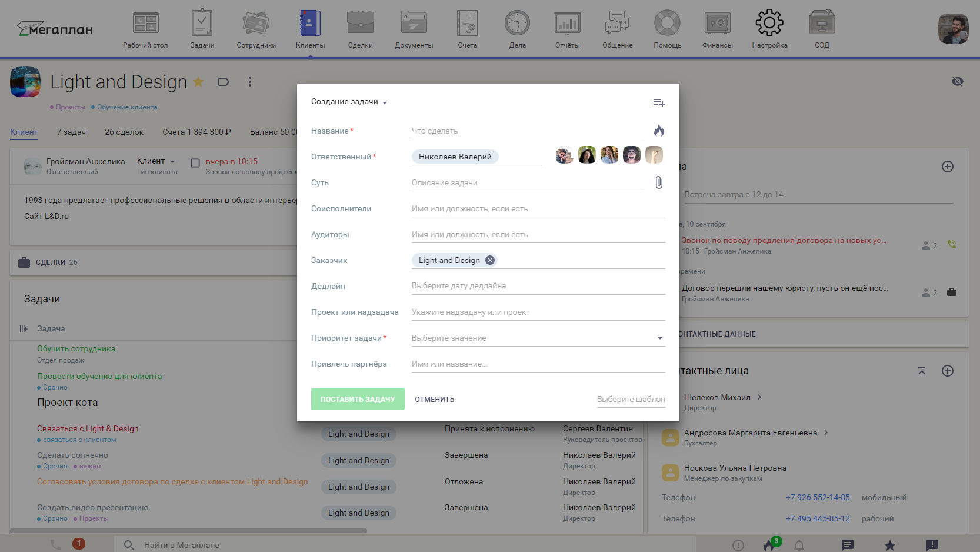Click the Привлечь партнёра field
The width and height of the screenshot is (980, 552).
click(538, 364)
